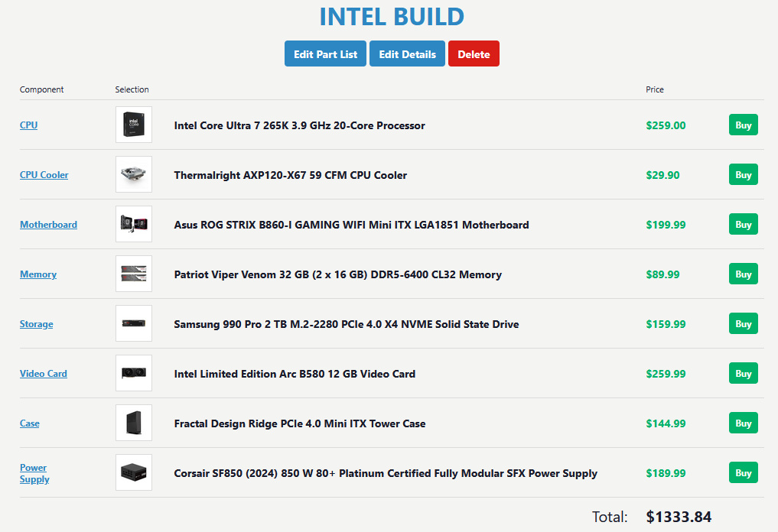Click the Selection column header
Viewport: 778px width, 532px height.
click(132, 89)
